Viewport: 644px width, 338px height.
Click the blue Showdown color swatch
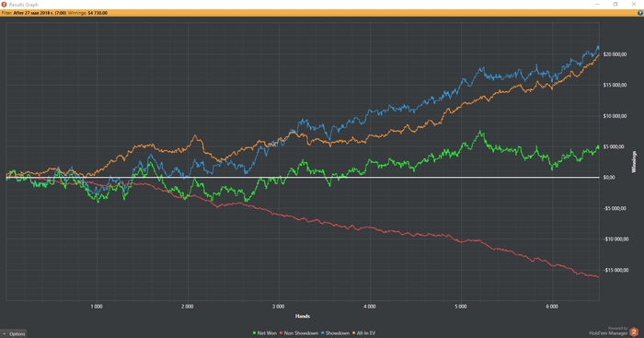click(323, 333)
